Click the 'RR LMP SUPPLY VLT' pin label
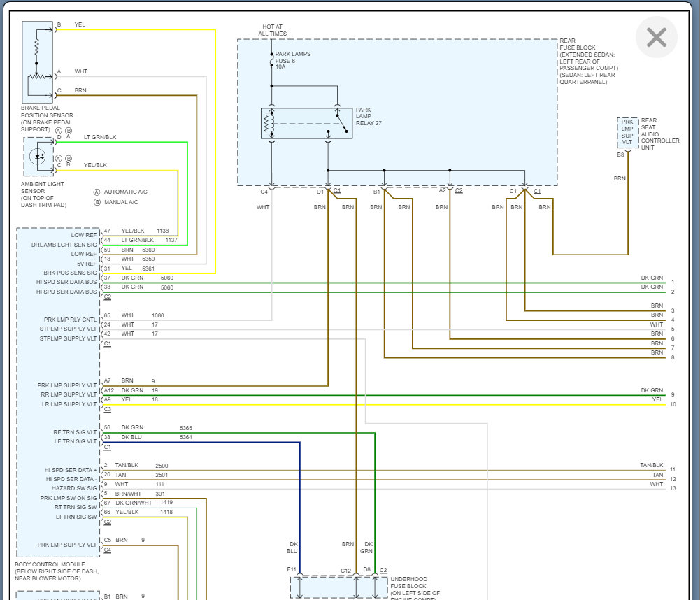700x600 pixels. point(69,394)
